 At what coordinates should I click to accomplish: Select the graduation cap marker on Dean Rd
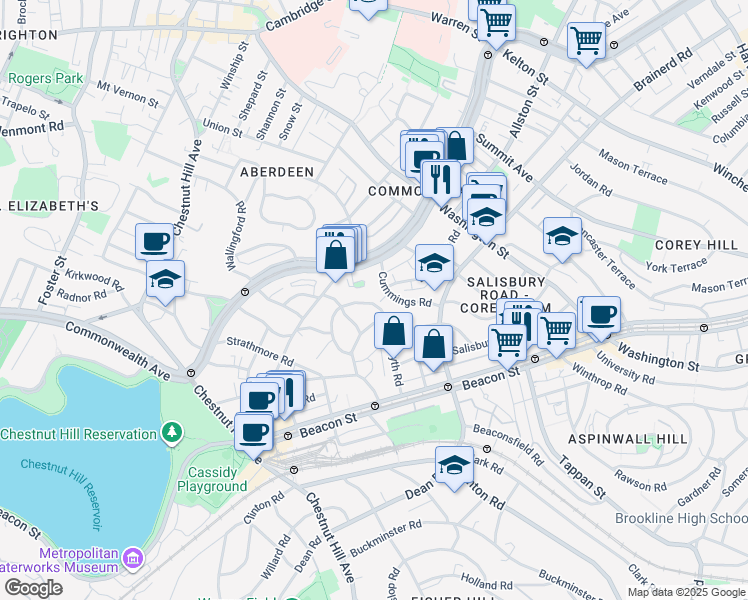454,465
